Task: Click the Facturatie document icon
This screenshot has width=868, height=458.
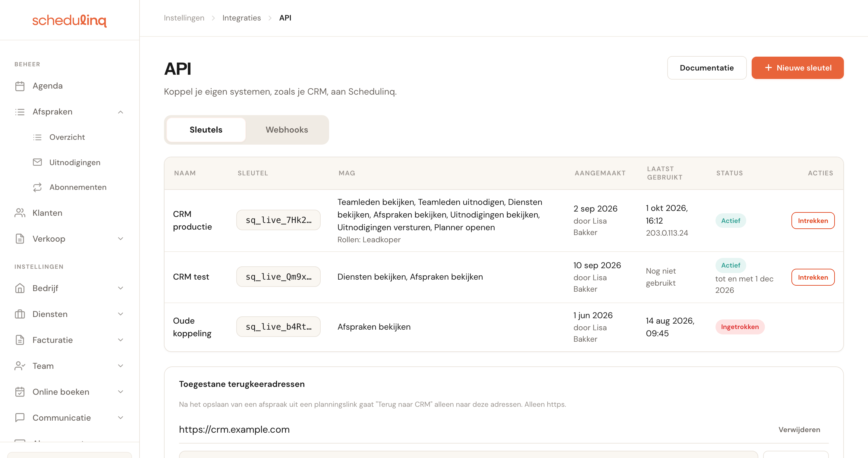Action: [20, 340]
